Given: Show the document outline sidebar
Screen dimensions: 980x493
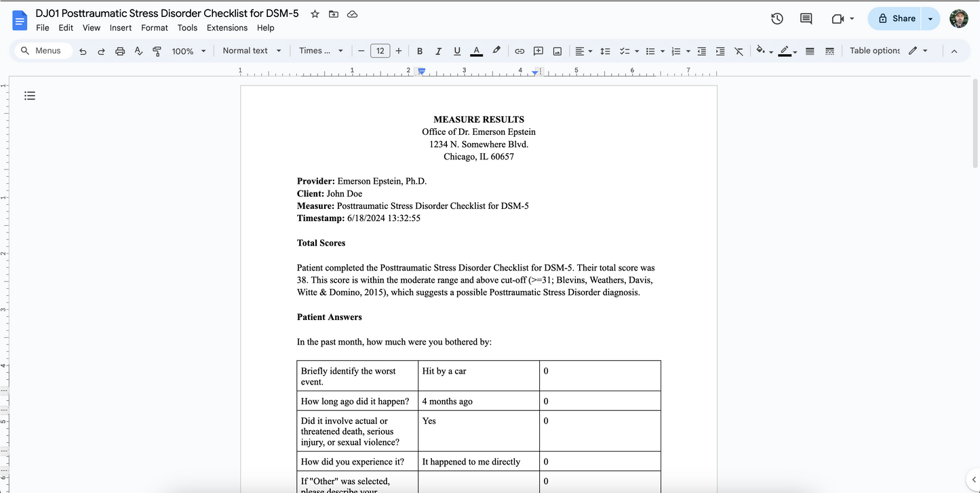Looking at the screenshot, I should tap(30, 96).
